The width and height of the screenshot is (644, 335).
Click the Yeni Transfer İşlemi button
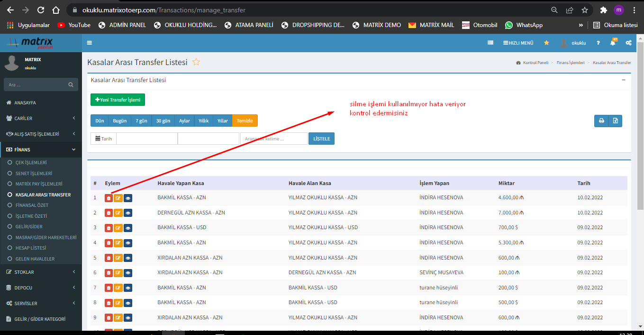[118, 100]
